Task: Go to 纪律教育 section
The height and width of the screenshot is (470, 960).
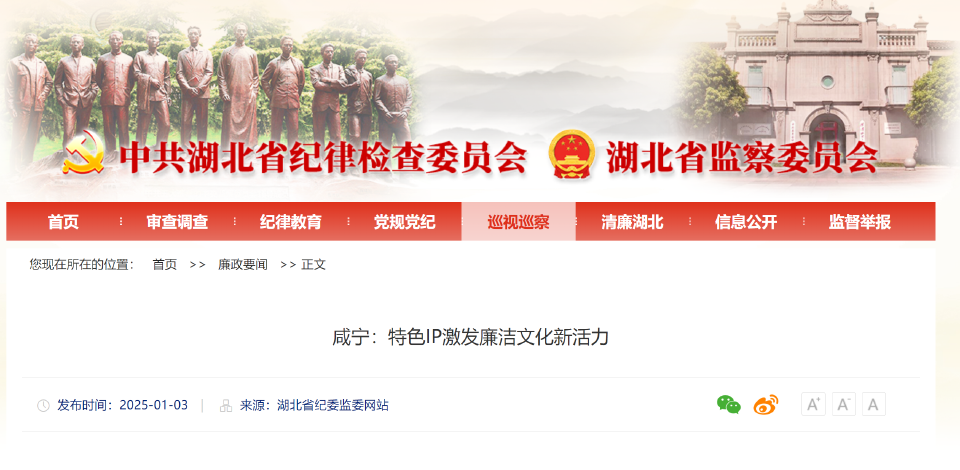Action: (291, 222)
